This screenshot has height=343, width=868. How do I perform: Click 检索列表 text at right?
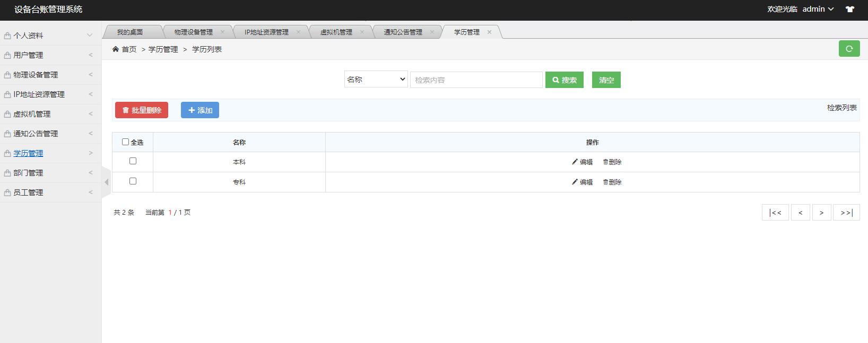pos(842,108)
